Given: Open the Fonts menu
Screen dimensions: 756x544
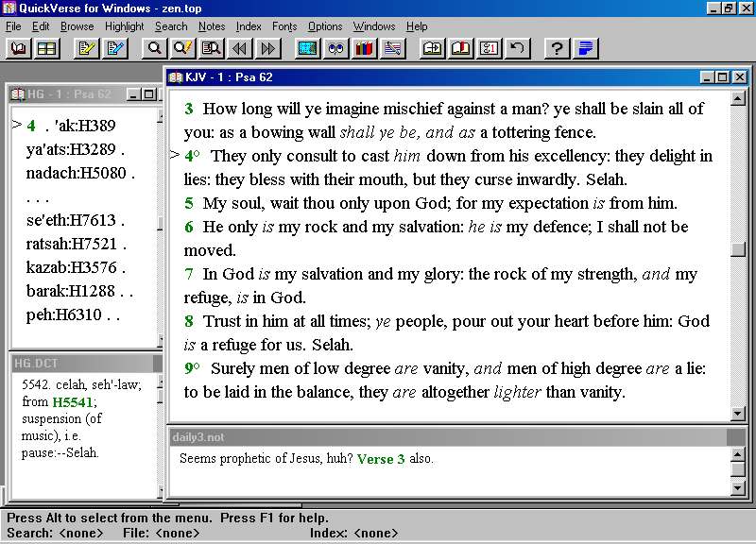Looking at the screenshot, I should (x=284, y=26).
